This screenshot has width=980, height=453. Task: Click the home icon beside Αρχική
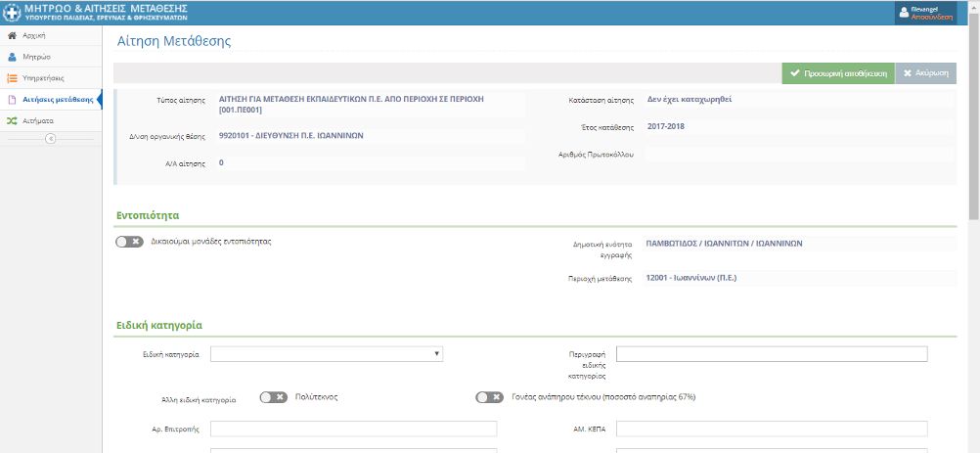click(x=12, y=35)
